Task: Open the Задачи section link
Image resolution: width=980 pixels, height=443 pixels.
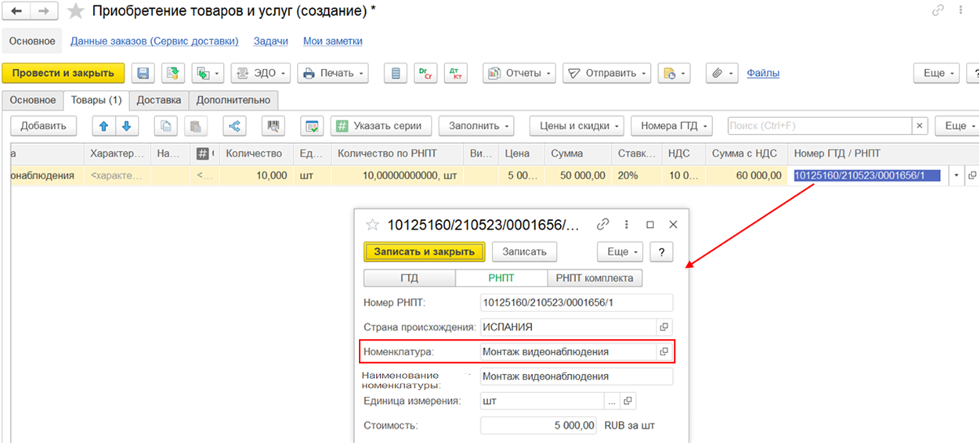Action: click(x=271, y=41)
